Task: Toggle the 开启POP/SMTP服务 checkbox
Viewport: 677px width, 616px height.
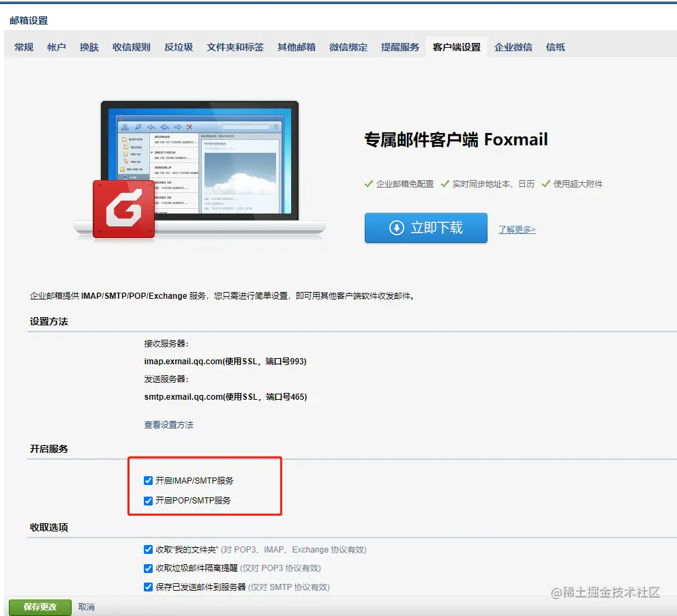Action: click(x=148, y=501)
